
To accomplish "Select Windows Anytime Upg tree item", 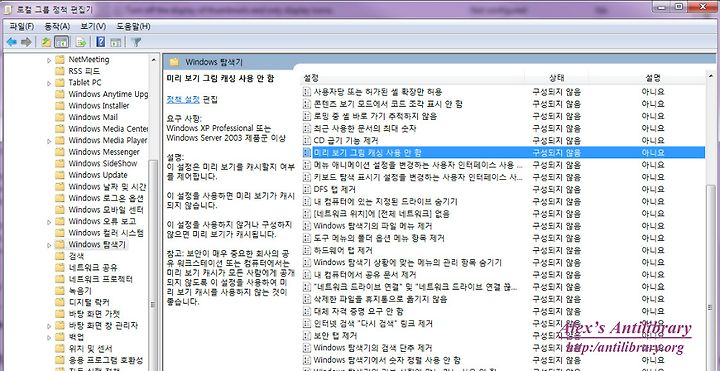I will [108, 94].
